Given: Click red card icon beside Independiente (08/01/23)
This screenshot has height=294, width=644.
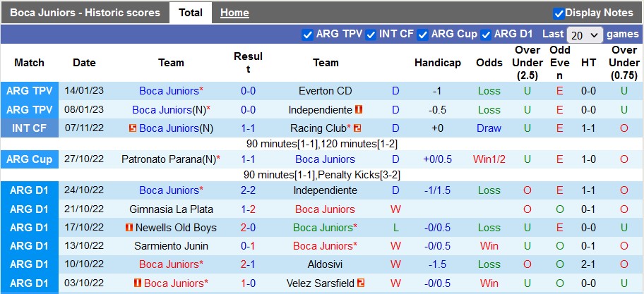Looking at the screenshot, I should pyautogui.click(x=359, y=110).
